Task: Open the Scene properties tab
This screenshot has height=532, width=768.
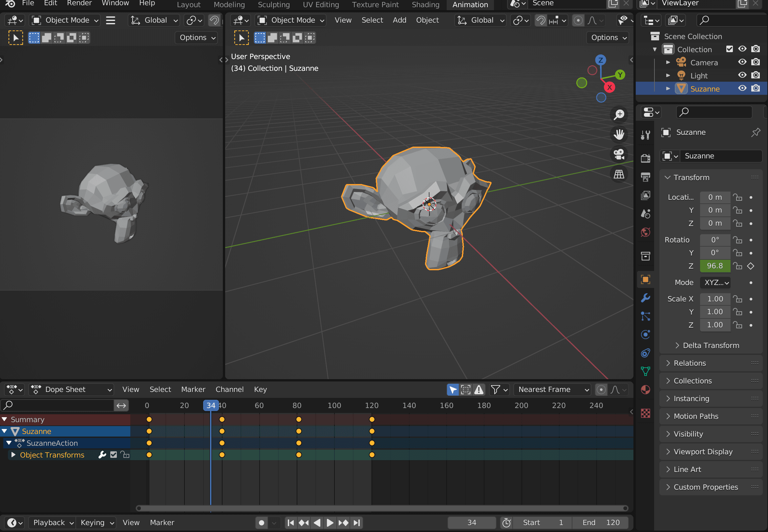Action: pos(645,214)
